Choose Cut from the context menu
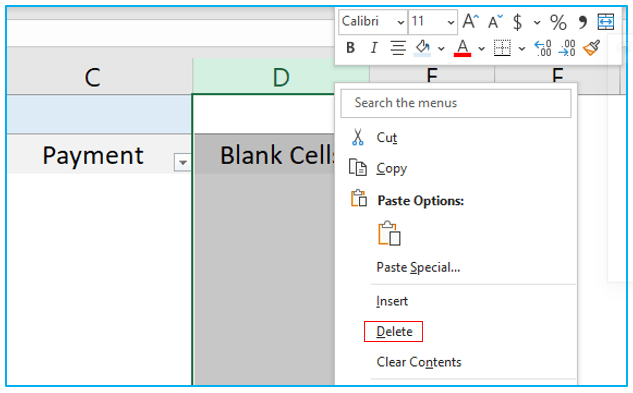This screenshot has width=633, height=393. click(387, 137)
